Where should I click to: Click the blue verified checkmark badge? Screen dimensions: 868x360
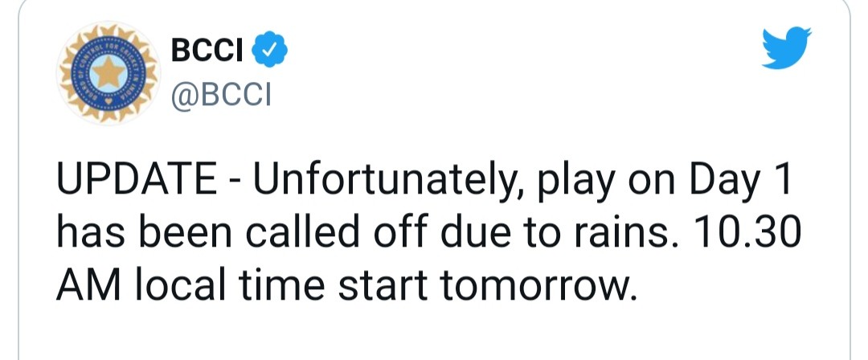(x=269, y=50)
